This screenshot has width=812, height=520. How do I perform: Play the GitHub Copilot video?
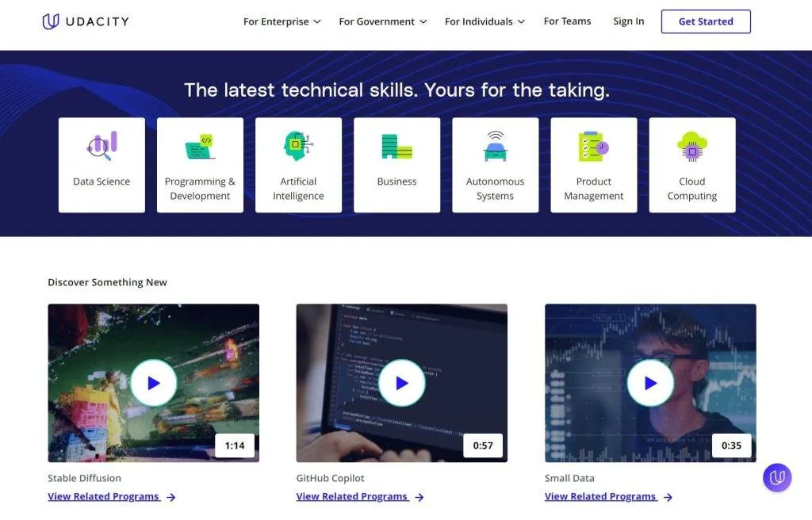point(402,383)
